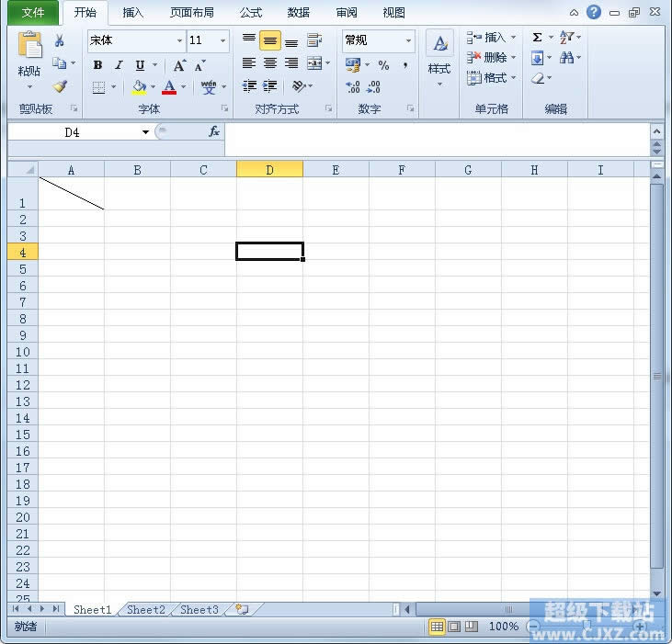Click Format cells (格式) button
The image size is (672, 644).
(491, 78)
